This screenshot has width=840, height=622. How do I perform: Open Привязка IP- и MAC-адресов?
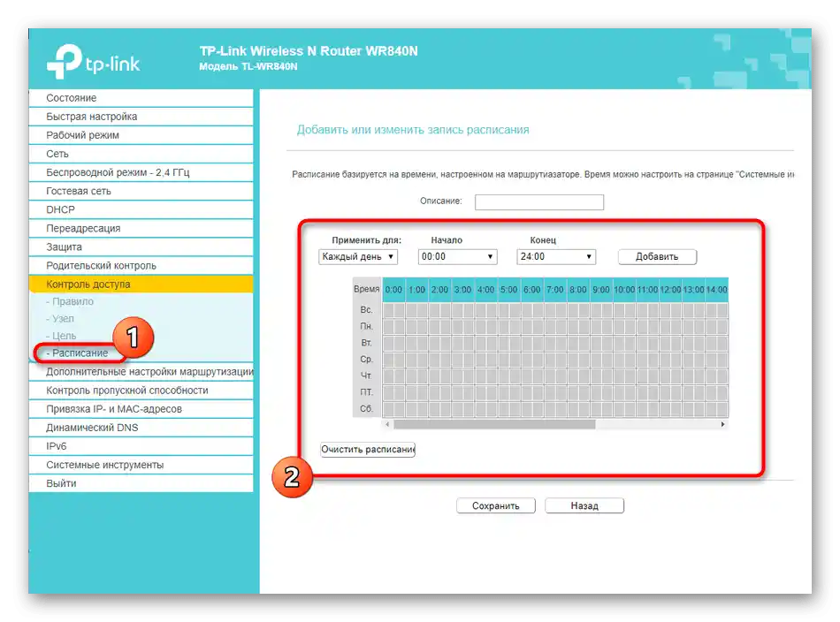point(141,409)
